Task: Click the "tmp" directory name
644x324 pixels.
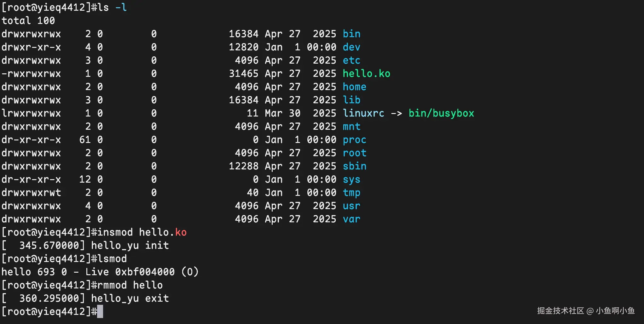Action: [351, 192]
